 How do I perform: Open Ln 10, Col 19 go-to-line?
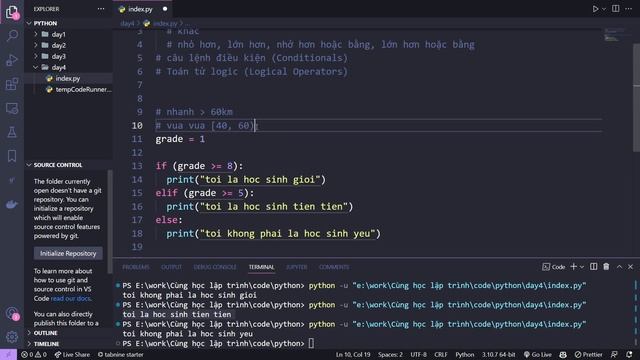[x=353, y=355]
